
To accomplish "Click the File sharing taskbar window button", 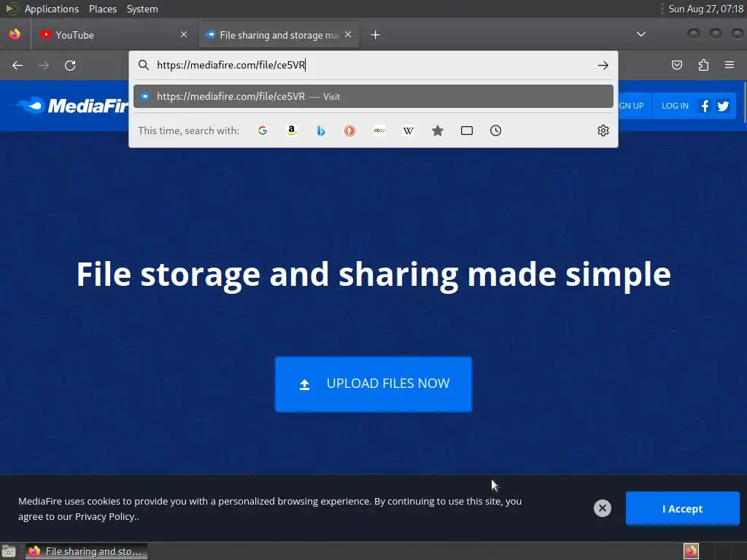I will point(86,551).
